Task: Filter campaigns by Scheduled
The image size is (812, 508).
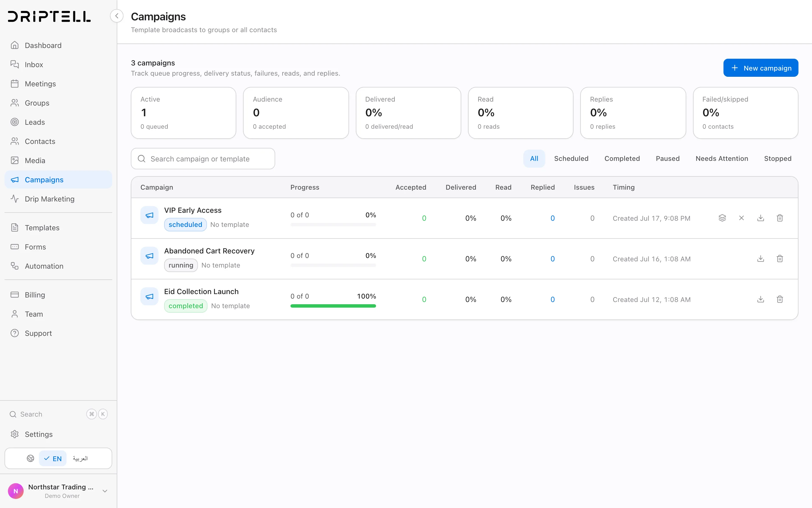Action: (571, 159)
